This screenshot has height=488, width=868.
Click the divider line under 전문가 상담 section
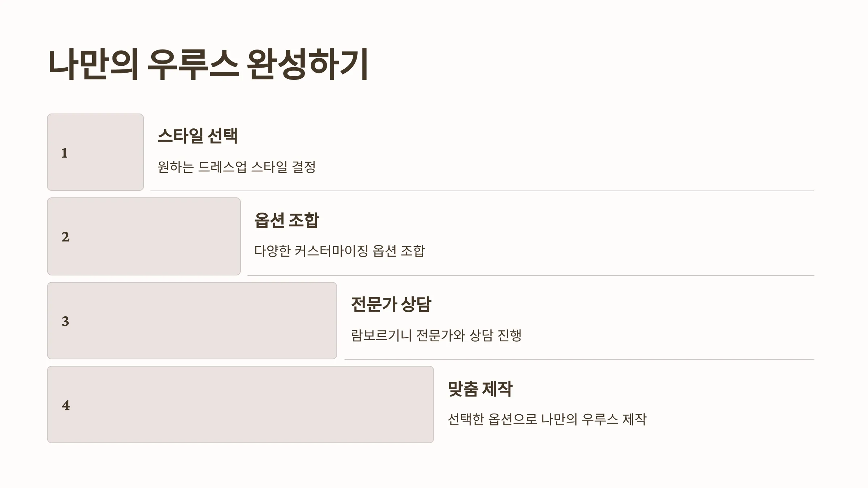[579, 359]
